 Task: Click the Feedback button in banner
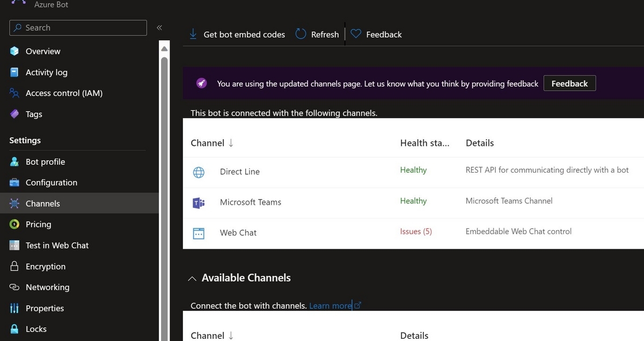tap(569, 84)
